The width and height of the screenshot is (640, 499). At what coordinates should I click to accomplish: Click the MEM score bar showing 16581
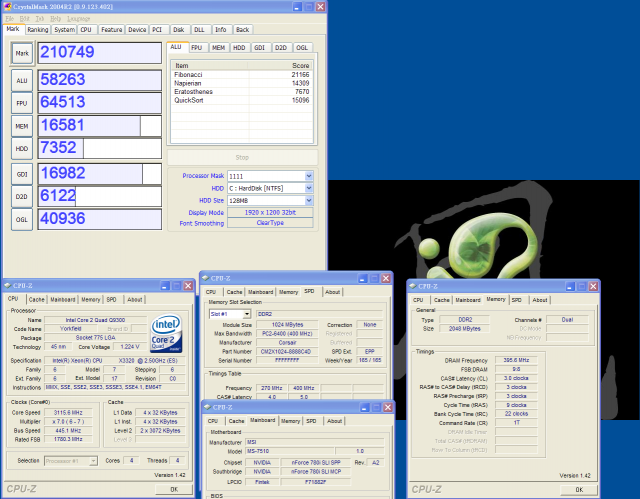click(100, 126)
